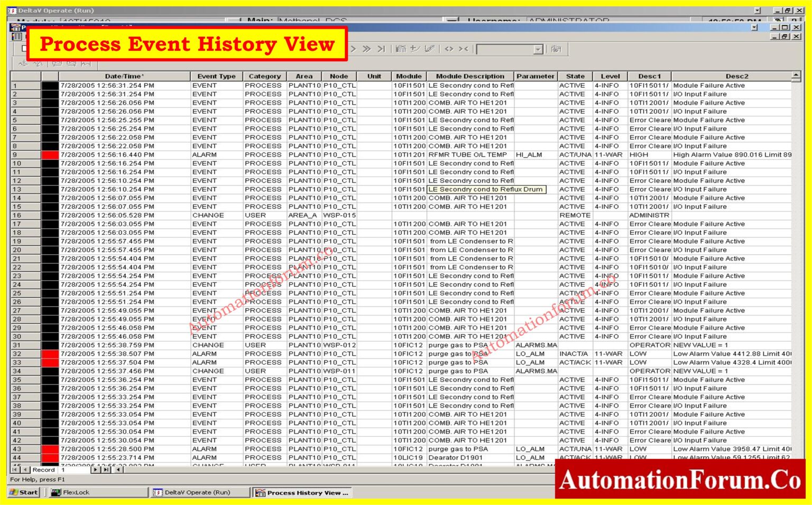Screen dimensions: 812x505
Task: Click the red alarm color cell in row 9
Action: tap(50, 155)
